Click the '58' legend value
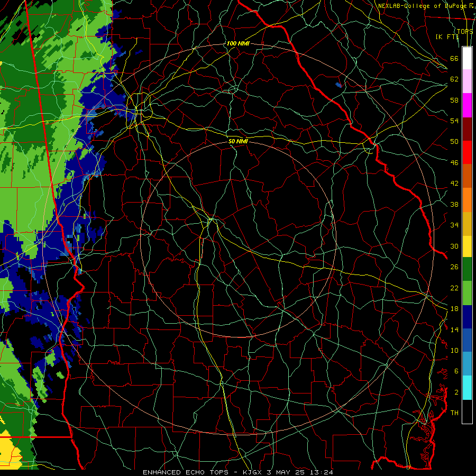 [454, 100]
